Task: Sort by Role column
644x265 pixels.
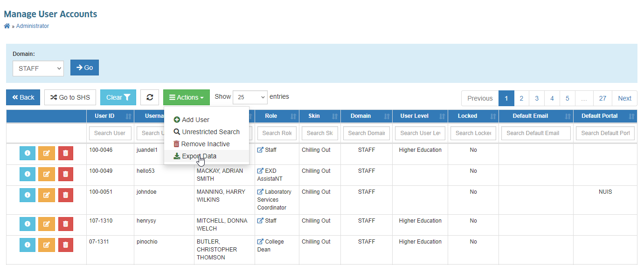Action: click(277, 116)
